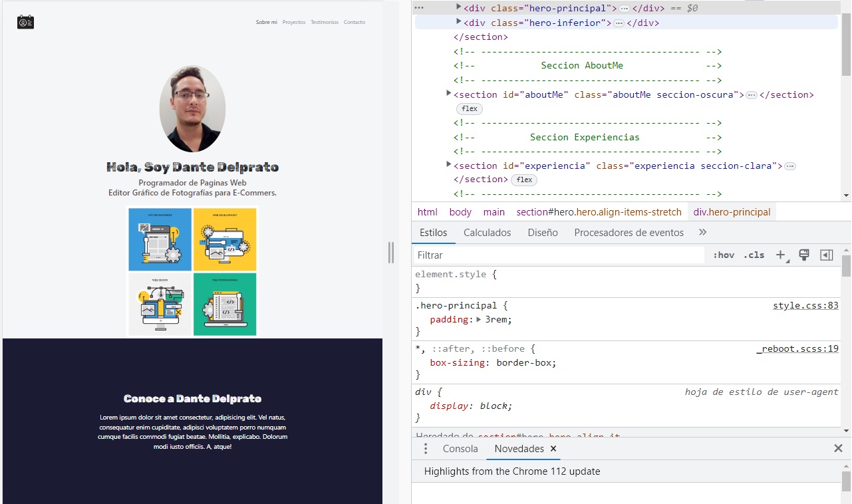852x504 pixels.
Task: Switch to the Estilos tab
Action: (x=434, y=233)
